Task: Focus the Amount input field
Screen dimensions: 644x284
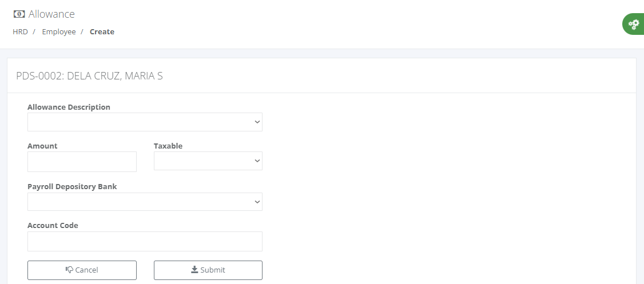Action: click(82, 162)
